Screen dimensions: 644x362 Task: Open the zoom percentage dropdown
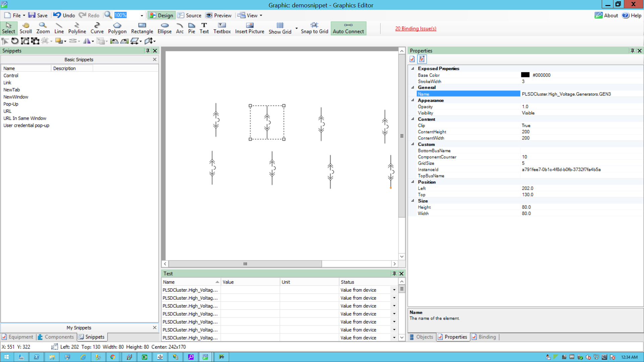pos(142,15)
